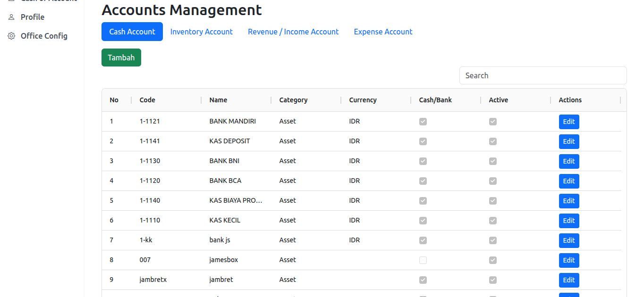
Task: Click code cell 1-1130
Action: point(150,161)
